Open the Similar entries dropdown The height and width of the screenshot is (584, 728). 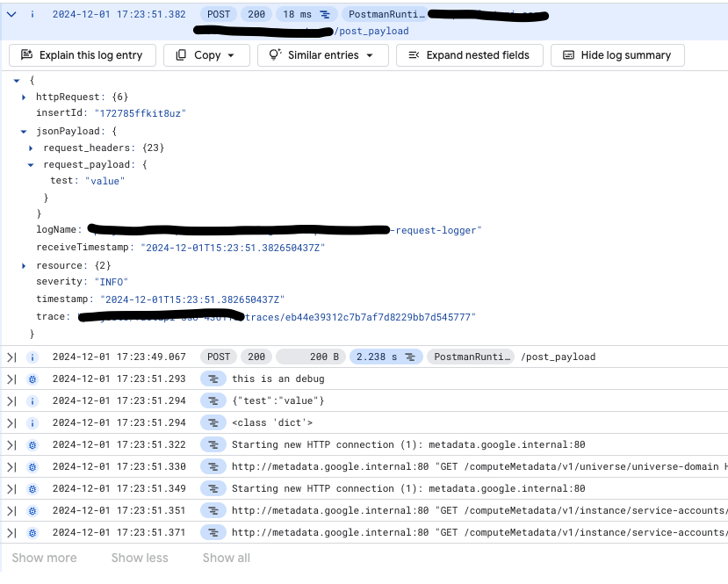click(x=327, y=55)
